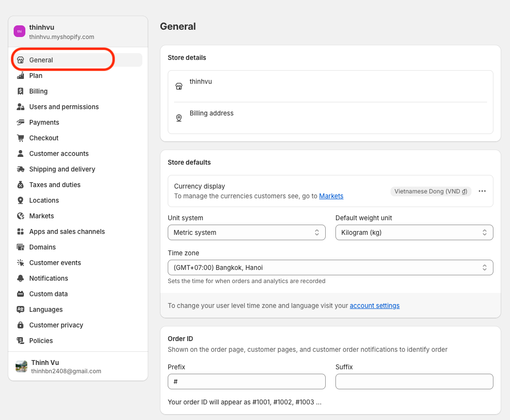The image size is (510, 420).
Task: Click the Notifications bell icon
Action: click(x=20, y=278)
